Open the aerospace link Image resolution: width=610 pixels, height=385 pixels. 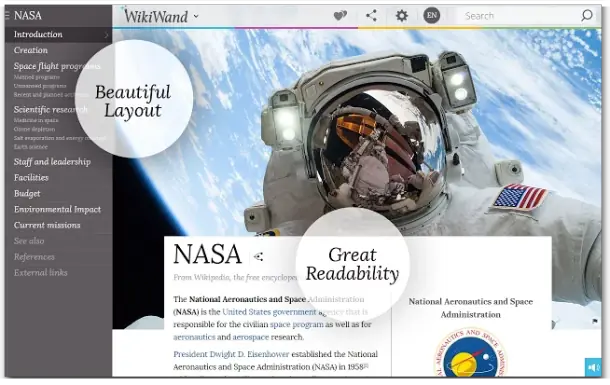click(251, 337)
